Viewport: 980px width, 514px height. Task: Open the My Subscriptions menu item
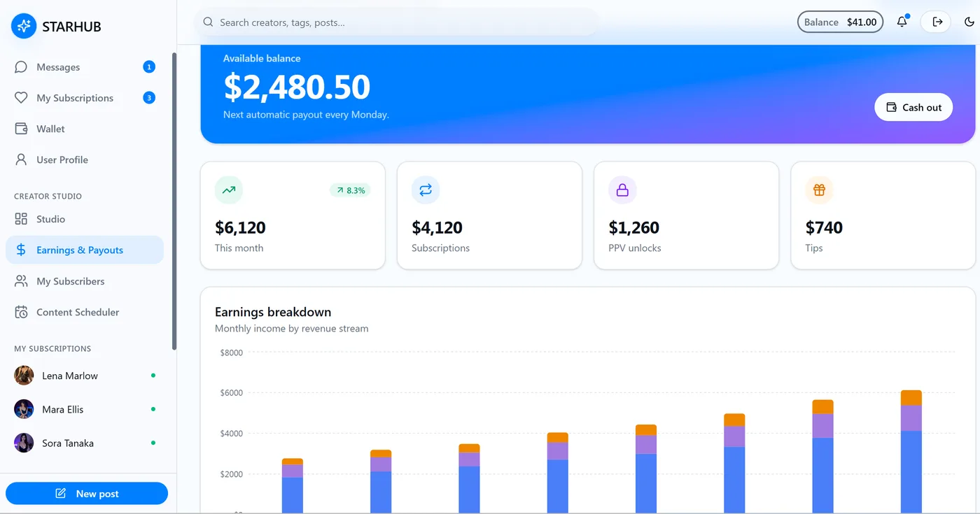[x=85, y=98]
